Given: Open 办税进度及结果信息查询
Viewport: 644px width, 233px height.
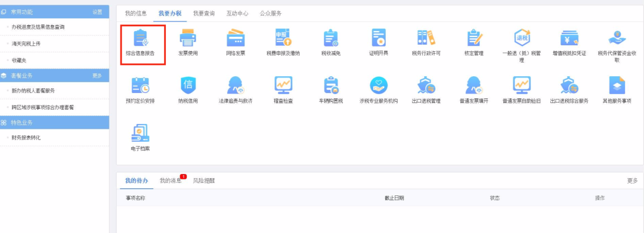Looking at the screenshot, I should (x=38, y=27).
